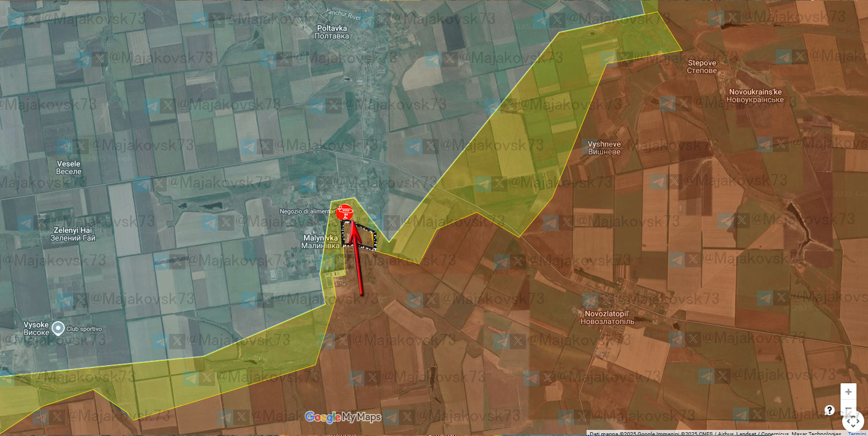Click the Veselé village label
The image size is (868, 436).
69,167
